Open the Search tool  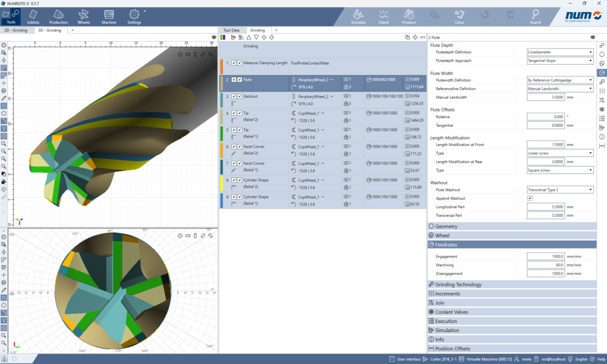tap(535, 16)
